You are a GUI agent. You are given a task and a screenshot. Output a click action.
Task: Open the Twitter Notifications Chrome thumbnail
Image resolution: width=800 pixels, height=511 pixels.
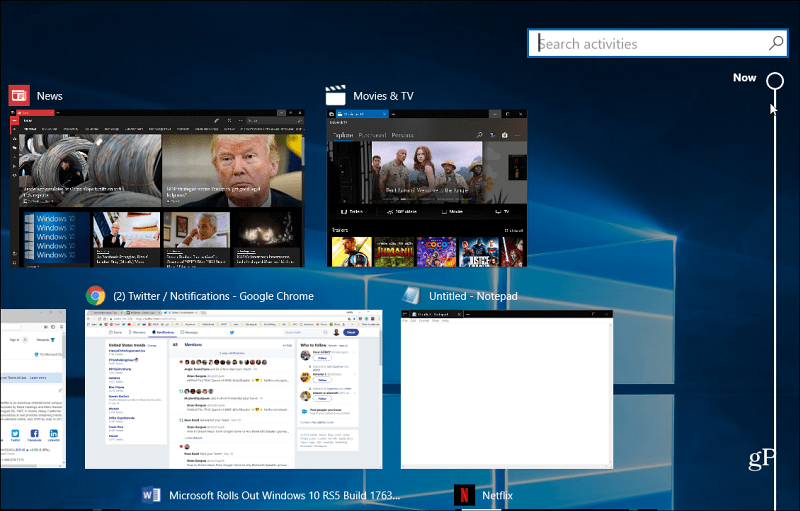click(234, 389)
